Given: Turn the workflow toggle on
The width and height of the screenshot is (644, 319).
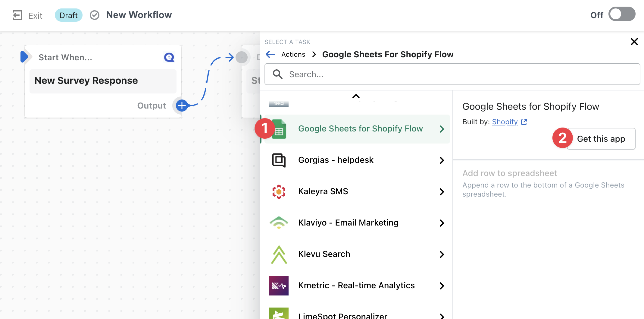Looking at the screenshot, I should tap(622, 14).
